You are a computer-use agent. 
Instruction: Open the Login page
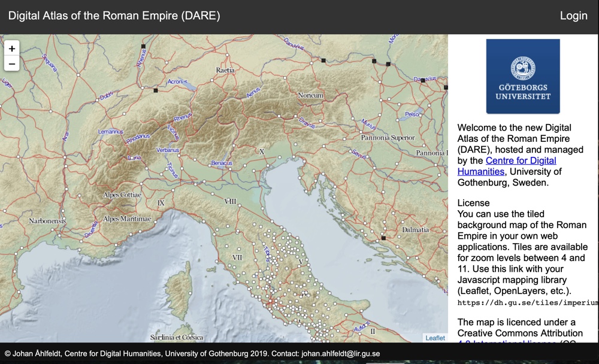click(573, 16)
